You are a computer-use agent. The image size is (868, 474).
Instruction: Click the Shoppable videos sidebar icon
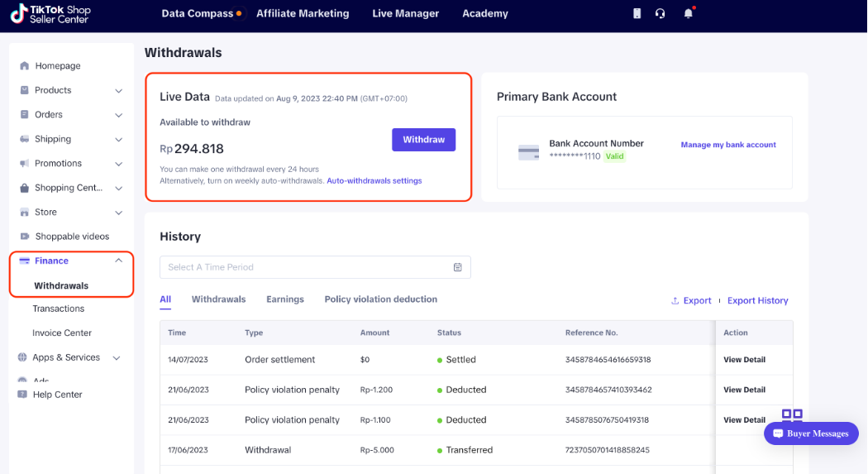(24, 237)
